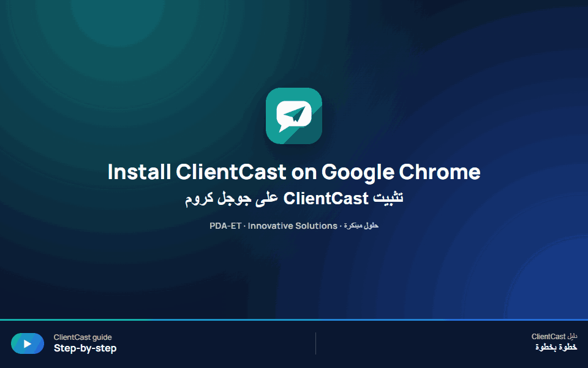Screen dimensions: 588x368
Task: Click the play icon in the footer
Action: [28, 343]
